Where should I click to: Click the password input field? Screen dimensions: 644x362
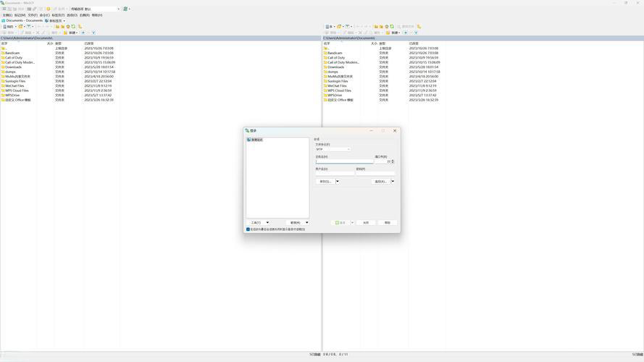point(375,174)
